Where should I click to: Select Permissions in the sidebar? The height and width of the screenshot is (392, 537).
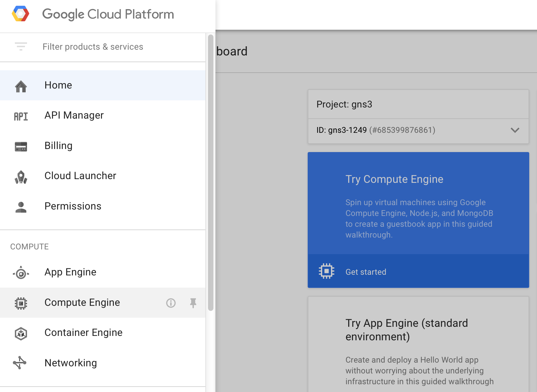tap(103, 206)
